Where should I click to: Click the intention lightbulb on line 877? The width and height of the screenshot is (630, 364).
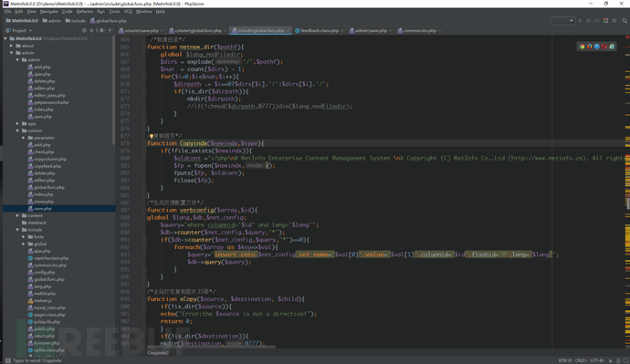tap(152, 136)
